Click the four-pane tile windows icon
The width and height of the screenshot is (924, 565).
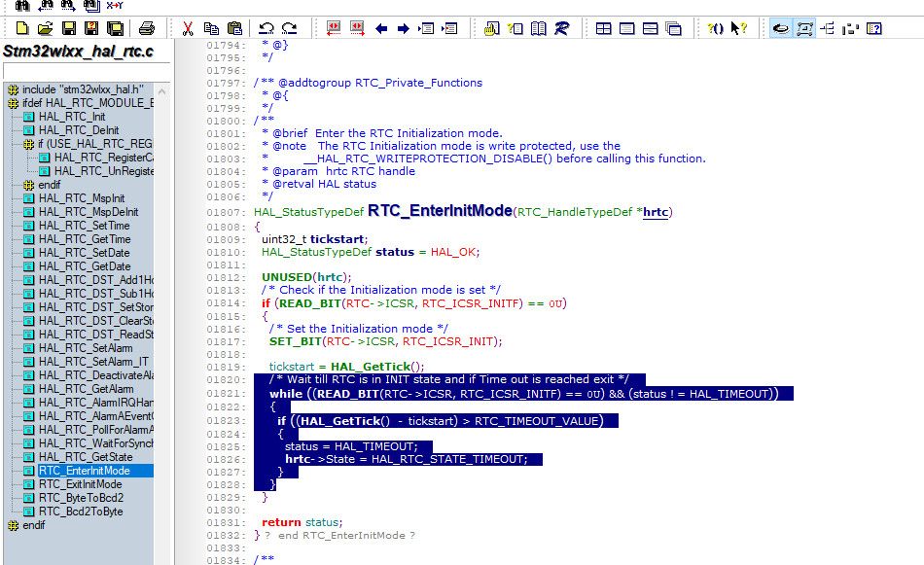[603, 28]
